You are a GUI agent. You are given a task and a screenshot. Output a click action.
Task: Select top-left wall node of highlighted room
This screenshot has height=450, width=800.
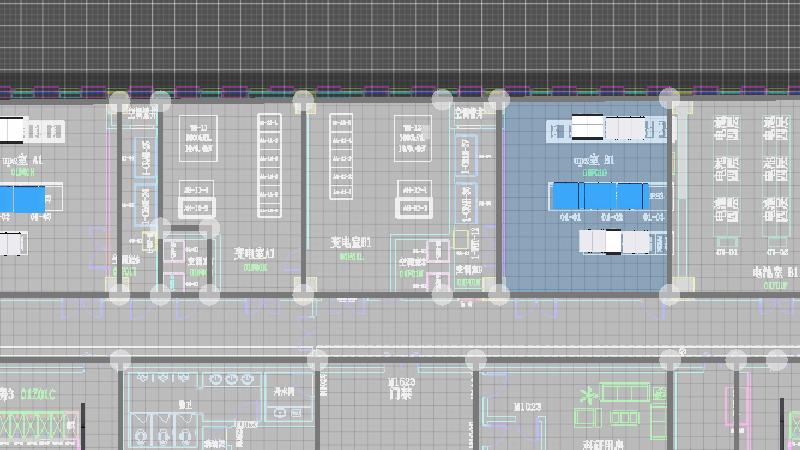click(499, 99)
